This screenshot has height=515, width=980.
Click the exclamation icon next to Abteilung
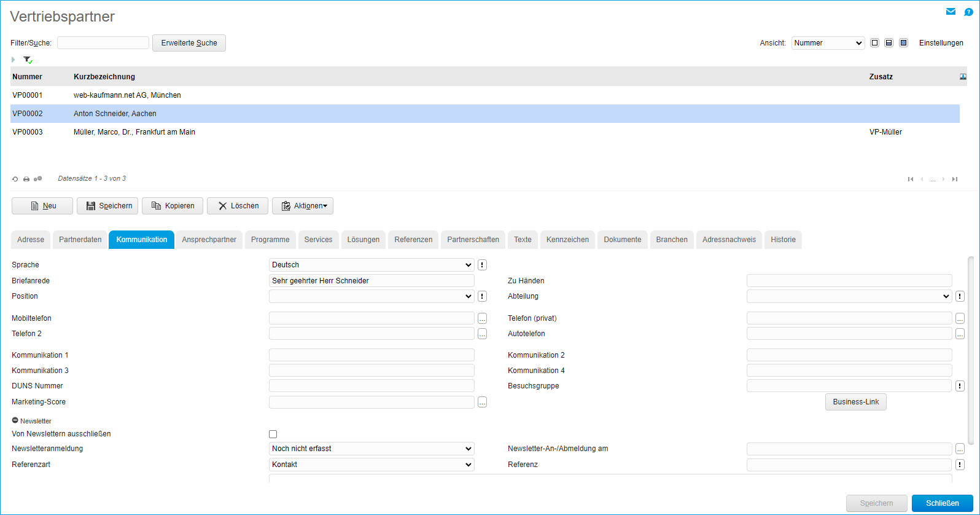960,296
